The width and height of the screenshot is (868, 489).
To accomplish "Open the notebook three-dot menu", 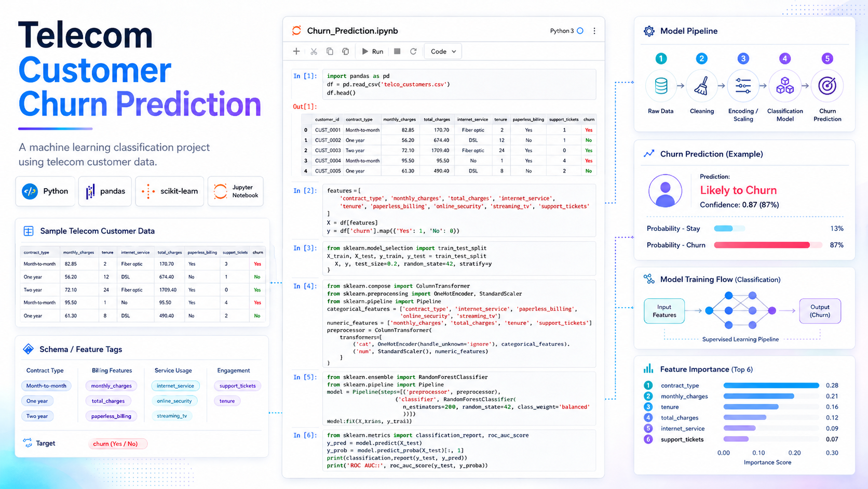I will 594,31.
